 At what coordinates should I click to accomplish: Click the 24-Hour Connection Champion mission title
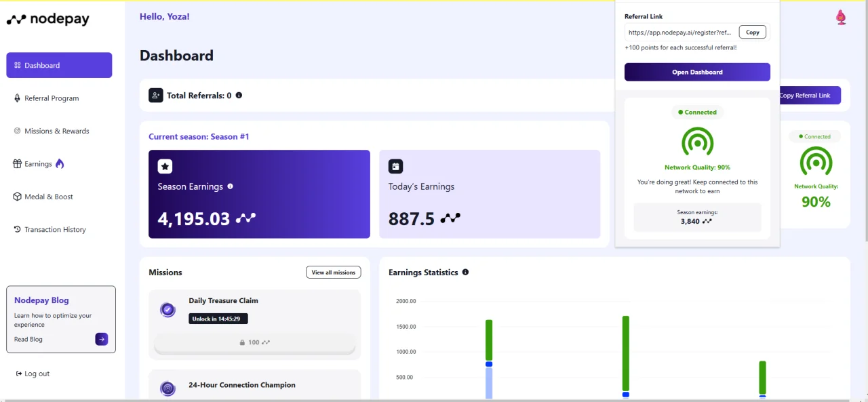tap(242, 385)
